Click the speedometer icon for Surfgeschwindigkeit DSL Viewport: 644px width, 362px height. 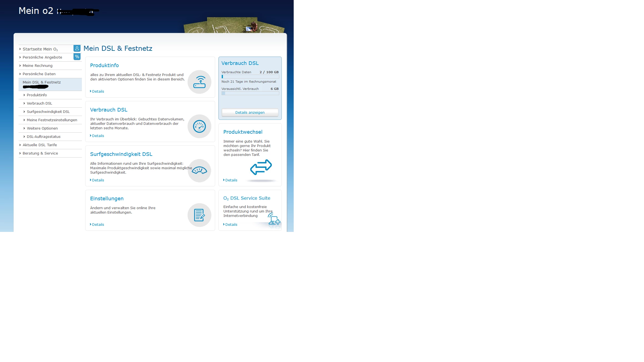point(199,170)
